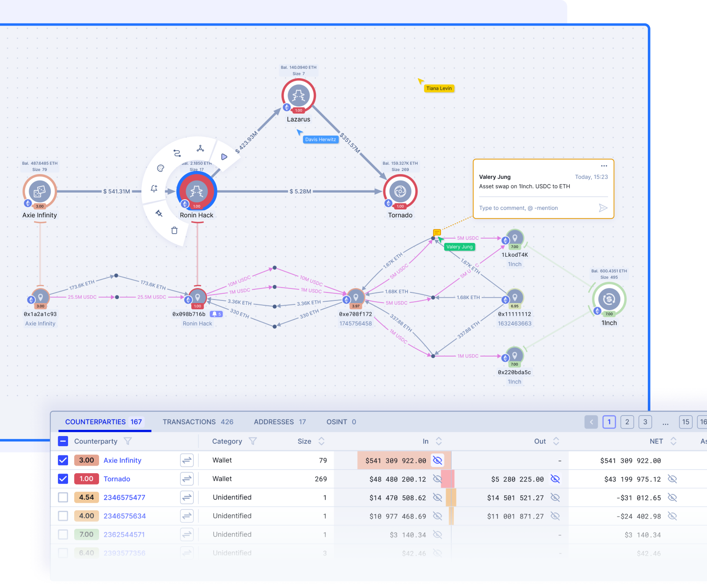Click the trash delete icon in radial menu

[x=175, y=230]
